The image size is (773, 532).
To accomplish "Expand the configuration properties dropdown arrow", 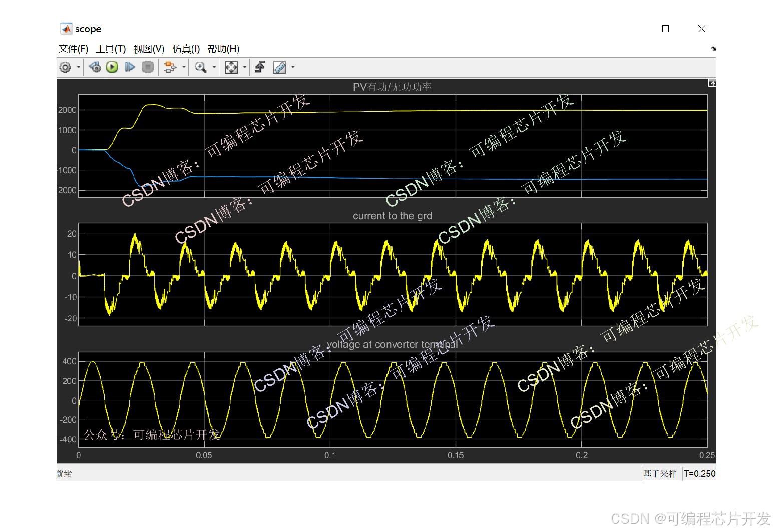I will click(x=79, y=67).
